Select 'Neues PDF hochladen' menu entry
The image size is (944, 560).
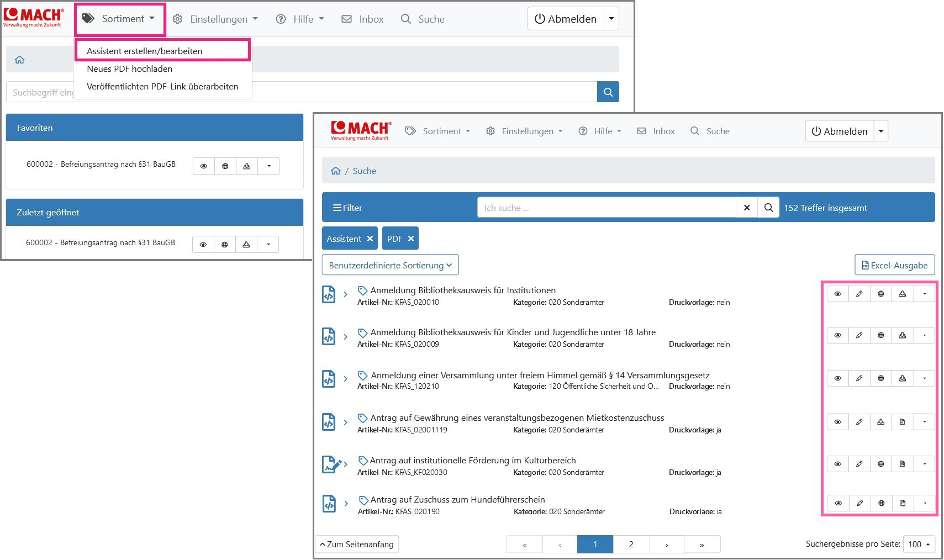[130, 68]
